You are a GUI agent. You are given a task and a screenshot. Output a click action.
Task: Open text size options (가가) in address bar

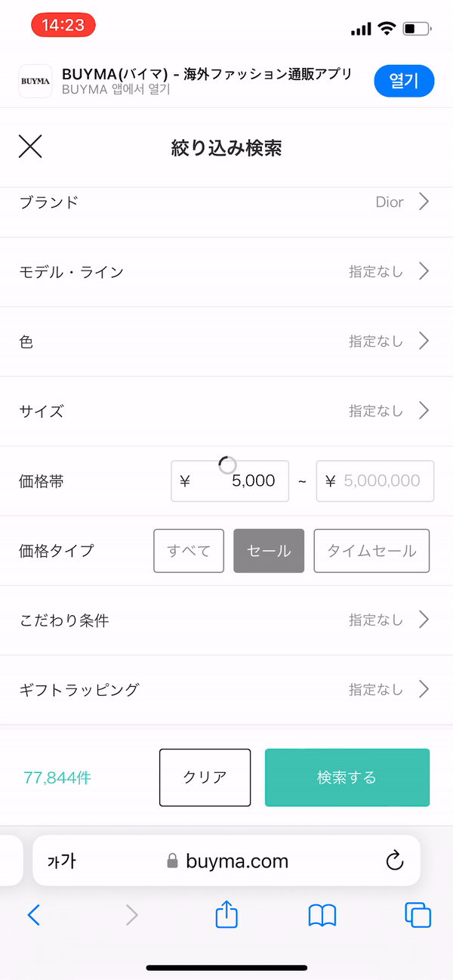(62, 861)
